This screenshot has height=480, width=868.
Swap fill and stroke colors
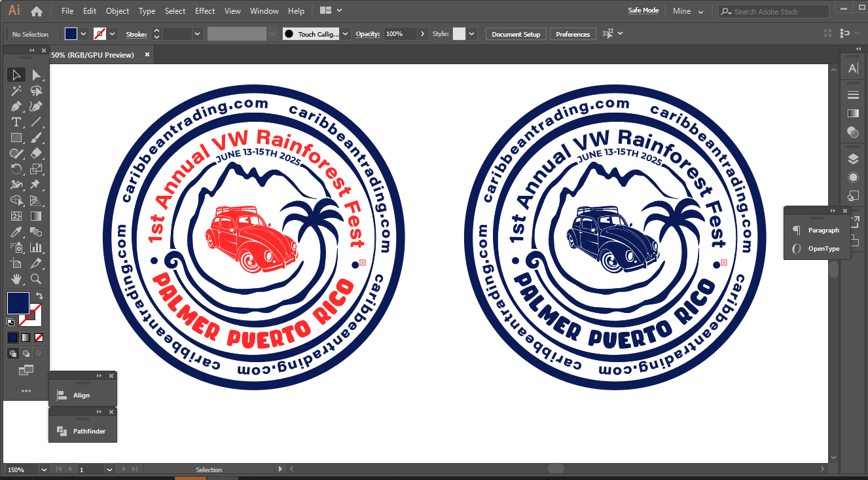(39, 296)
